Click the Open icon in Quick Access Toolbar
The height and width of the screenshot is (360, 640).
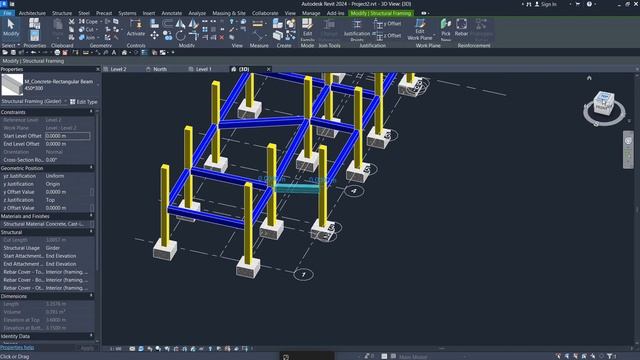point(5,53)
